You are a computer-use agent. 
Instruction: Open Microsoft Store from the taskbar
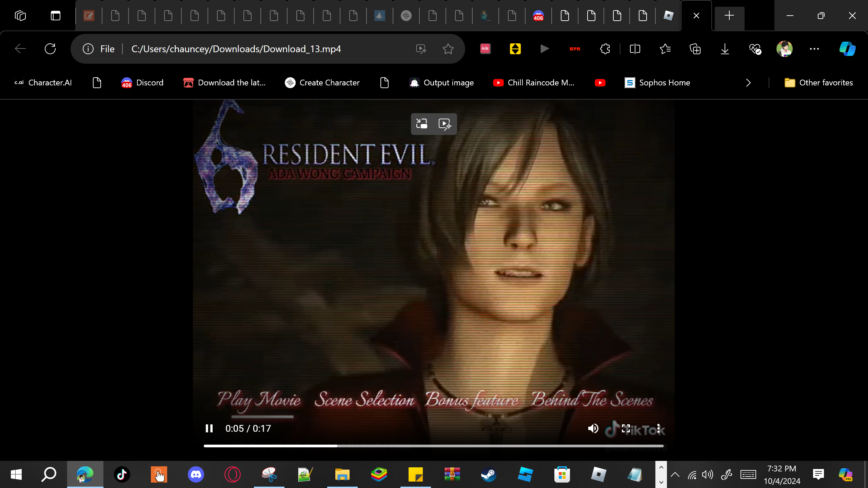pyautogui.click(x=562, y=474)
